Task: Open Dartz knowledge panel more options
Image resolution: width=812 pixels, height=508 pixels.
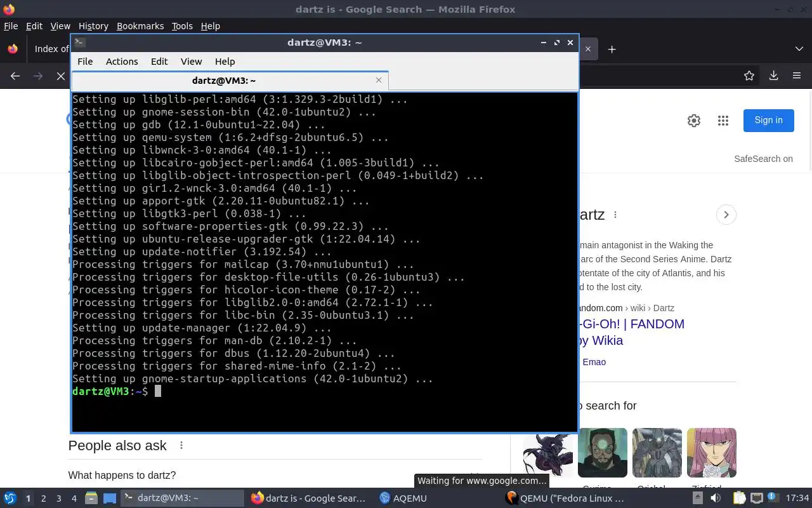Action: [615, 215]
